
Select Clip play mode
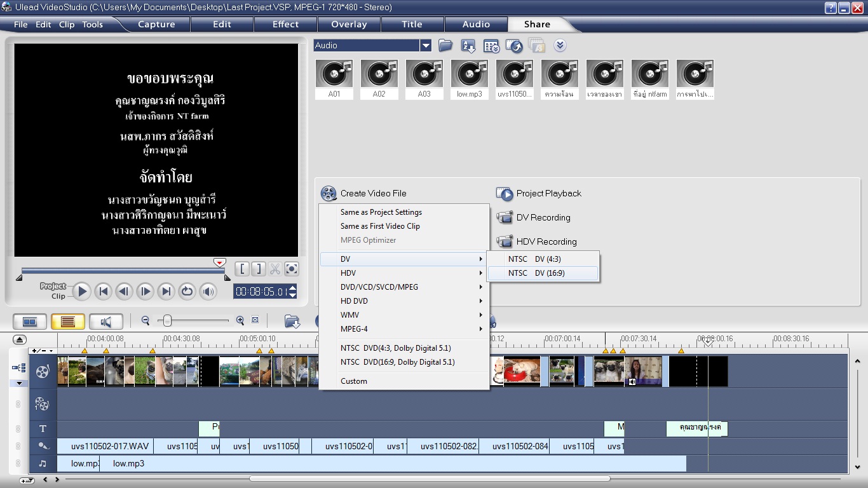58,296
